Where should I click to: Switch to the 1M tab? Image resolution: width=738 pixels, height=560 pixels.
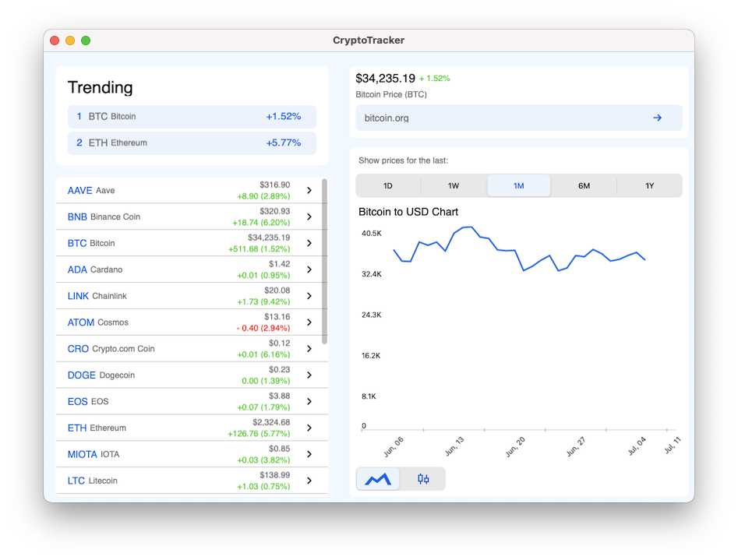tap(518, 185)
